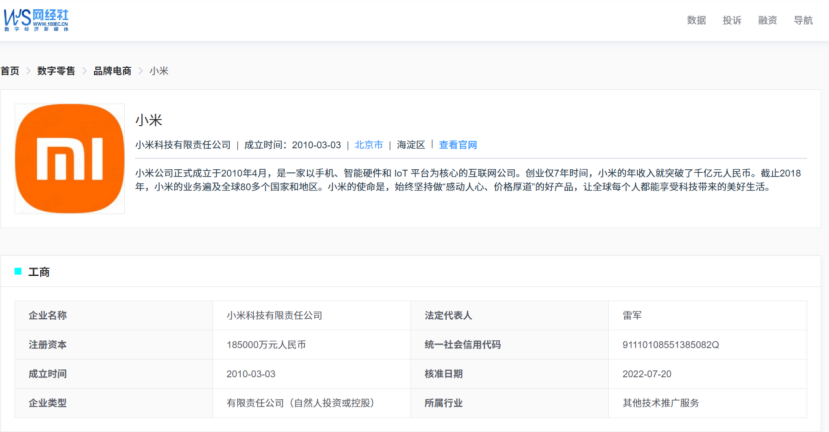The image size is (829, 432).
Task: Click the 小米 breadcrumb item
Action: pos(159,71)
